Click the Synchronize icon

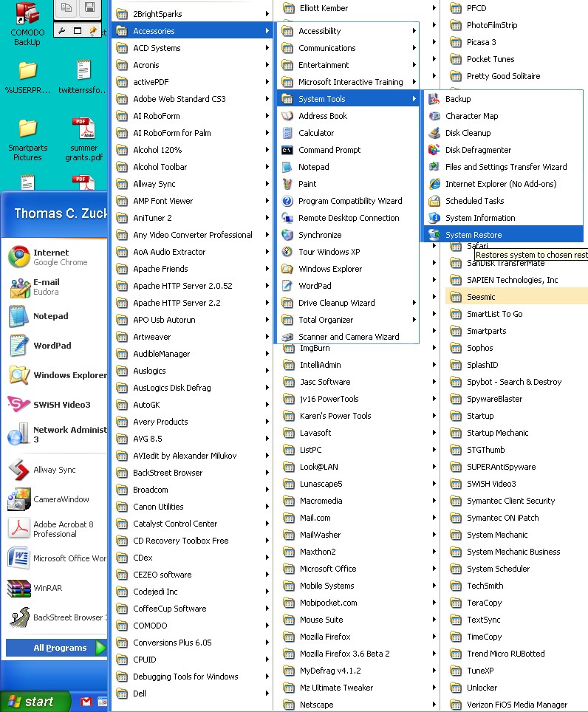(x=287, y=235)
